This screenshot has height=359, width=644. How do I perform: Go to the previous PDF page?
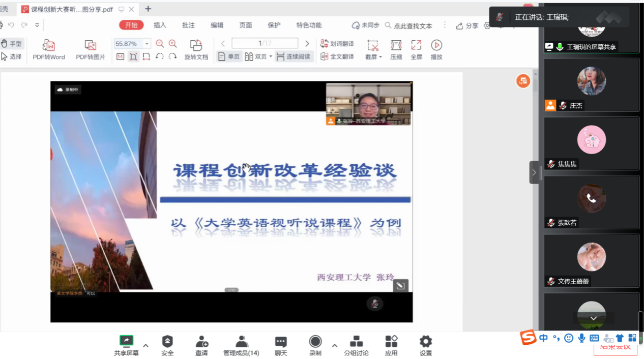pos(223,44)
